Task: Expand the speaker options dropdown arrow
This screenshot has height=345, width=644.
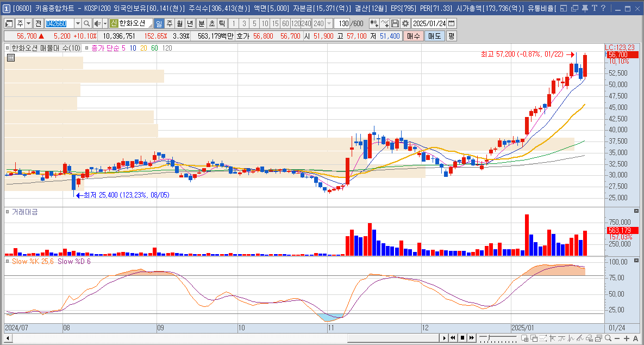Action: click(x=105, y=23)
